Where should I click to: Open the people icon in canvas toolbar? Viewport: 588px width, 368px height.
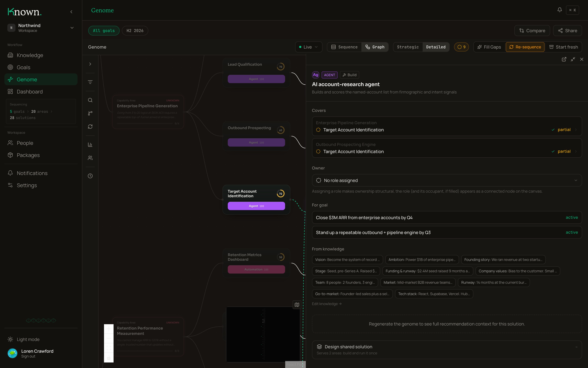pyautogui.click(x=90, y=158)
